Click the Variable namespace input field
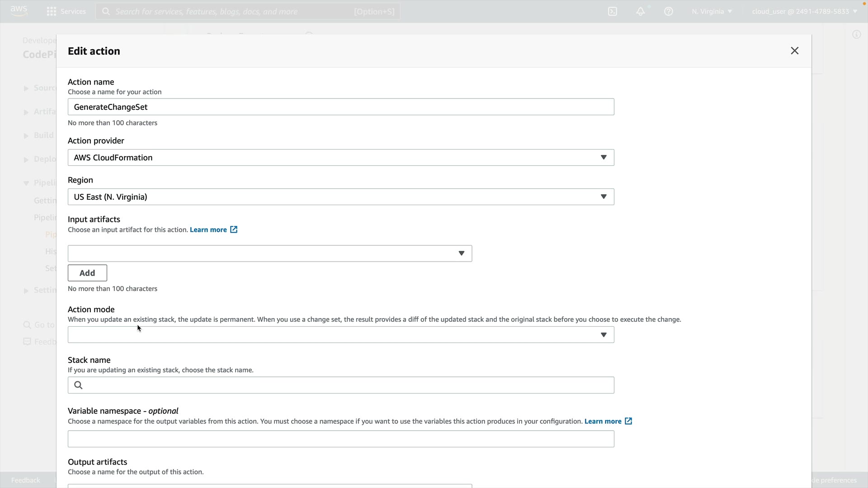Viewport: 868px width, 488px height. pyautogui.click(x=340, y=439)
